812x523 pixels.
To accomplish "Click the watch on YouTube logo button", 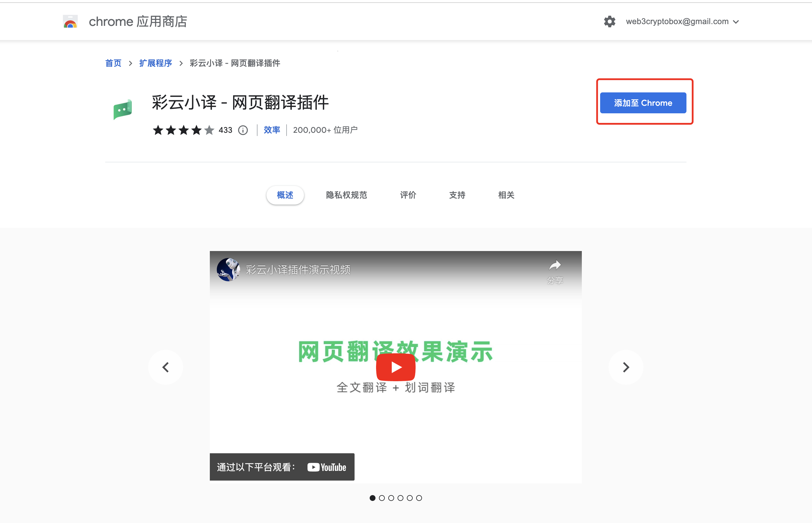I will [327, 467].
